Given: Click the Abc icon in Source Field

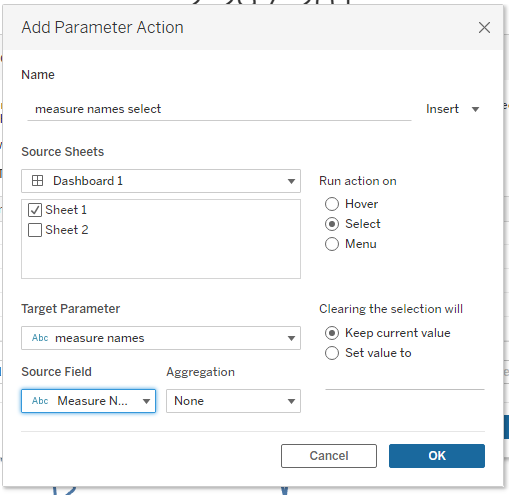Looking at the screenshot, I should coord(40,401).
